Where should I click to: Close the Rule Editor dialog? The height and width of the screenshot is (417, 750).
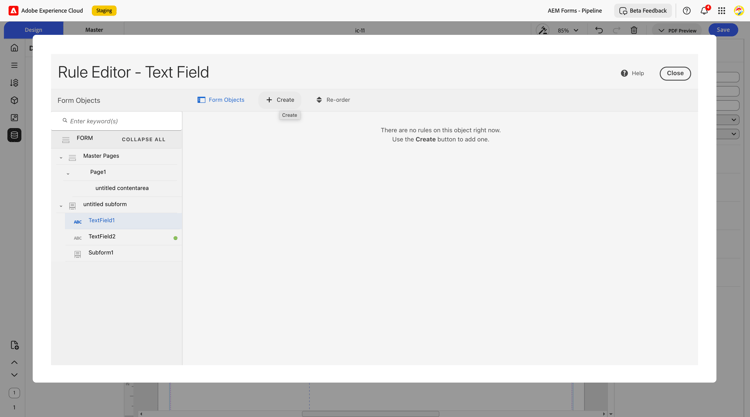tap(675, 73)
